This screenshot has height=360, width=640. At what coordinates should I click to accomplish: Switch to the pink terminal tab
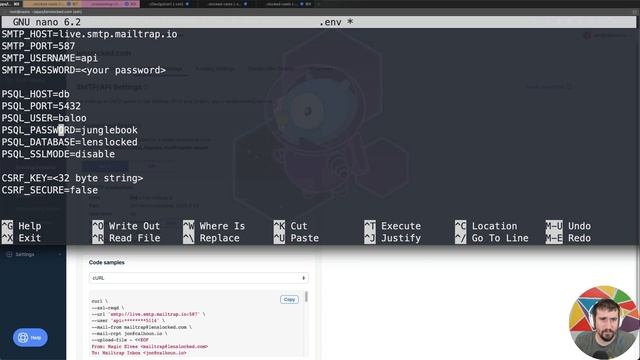pos(110,4)
